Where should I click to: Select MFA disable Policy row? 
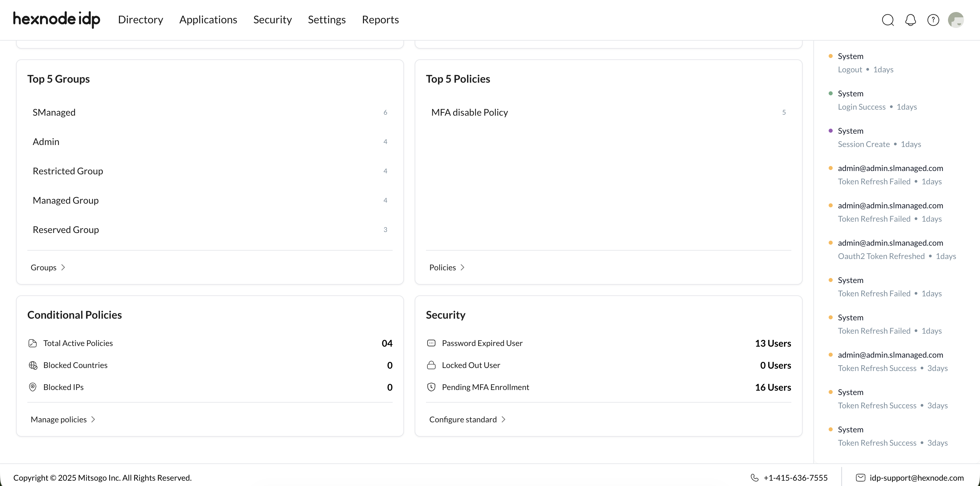(608, 112)
